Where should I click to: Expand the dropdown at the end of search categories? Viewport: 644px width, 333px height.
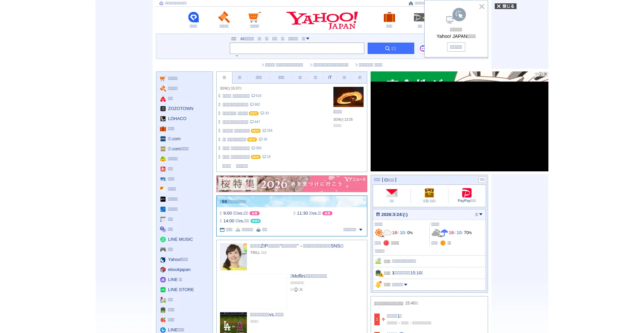point(306,39)
